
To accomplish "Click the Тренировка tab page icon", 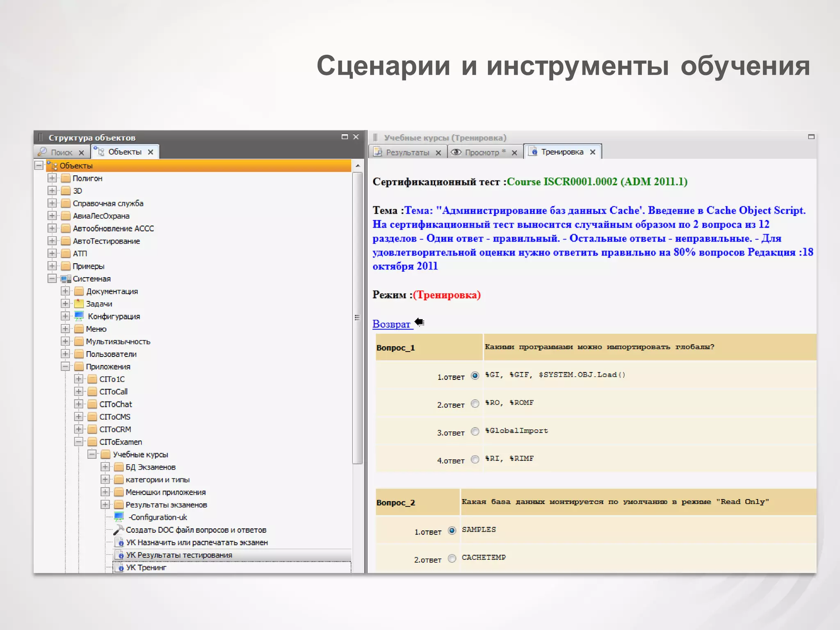I will point(533,152).
